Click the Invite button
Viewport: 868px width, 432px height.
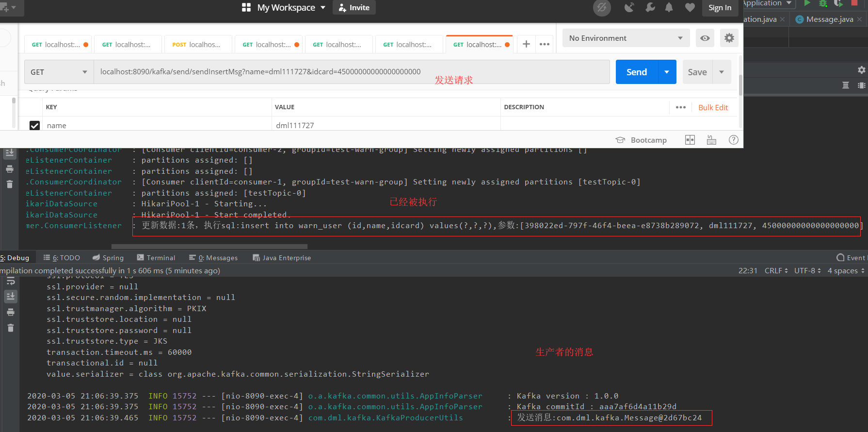(354, 8)
